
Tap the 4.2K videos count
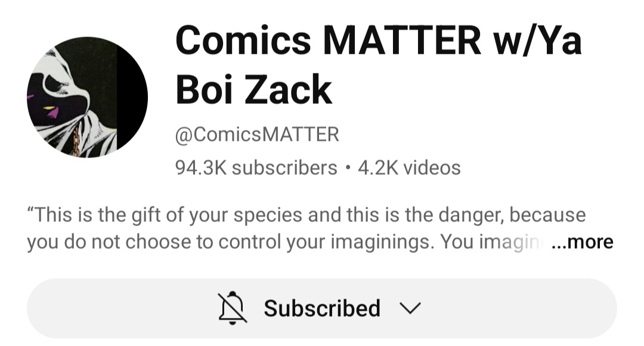(x=409, y=168)
